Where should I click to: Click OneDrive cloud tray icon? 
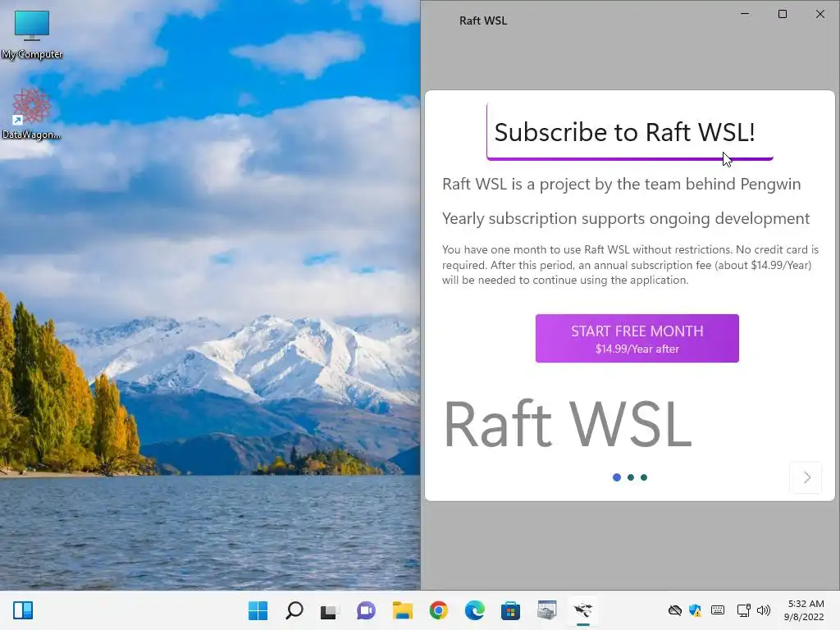coord(675,610)
